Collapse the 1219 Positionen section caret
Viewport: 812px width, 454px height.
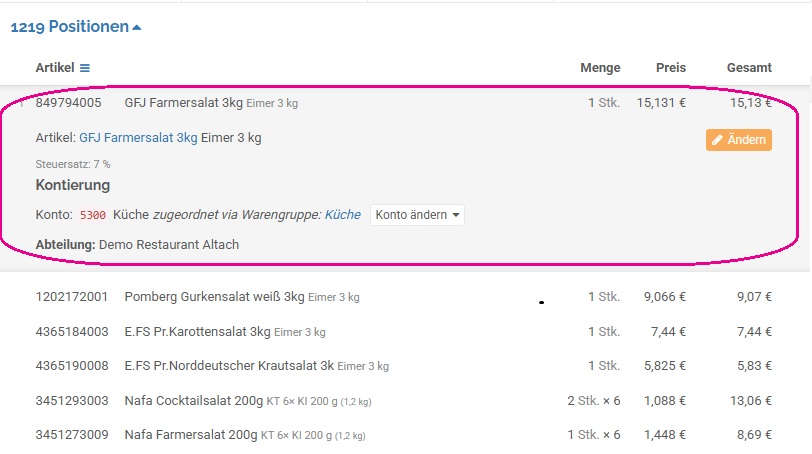(137, 27)
